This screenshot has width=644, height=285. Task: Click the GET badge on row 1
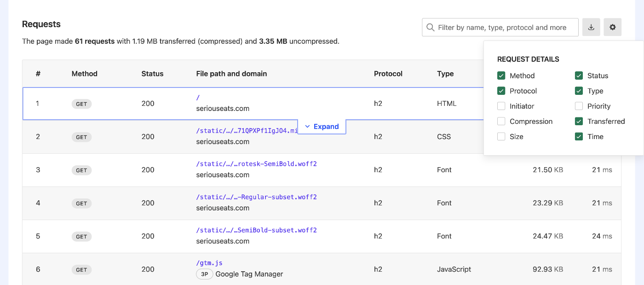[81, 104]
